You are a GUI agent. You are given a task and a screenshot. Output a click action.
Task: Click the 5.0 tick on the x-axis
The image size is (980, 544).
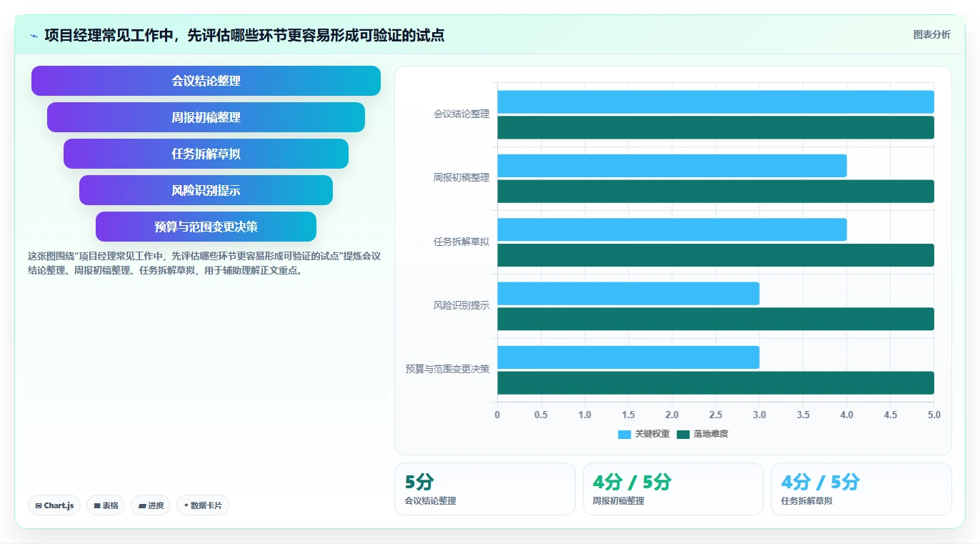pyautogui.click(x=934, y=415)
